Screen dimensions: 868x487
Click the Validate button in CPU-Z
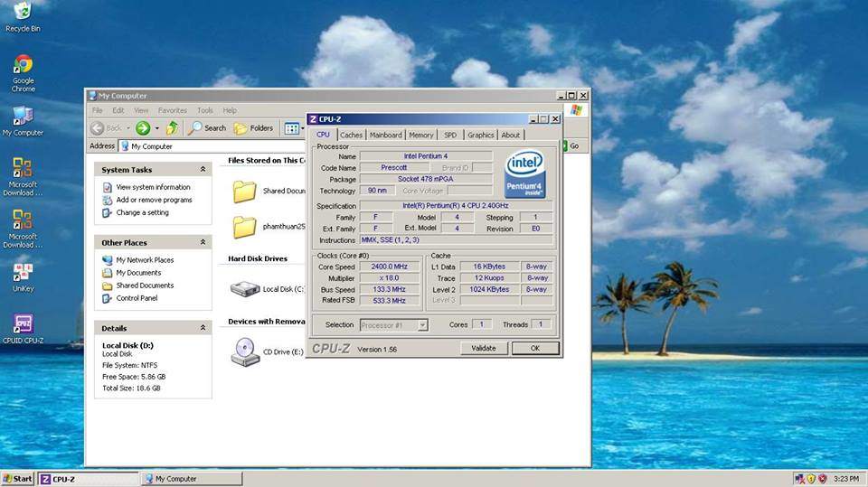tap(484, 348)
